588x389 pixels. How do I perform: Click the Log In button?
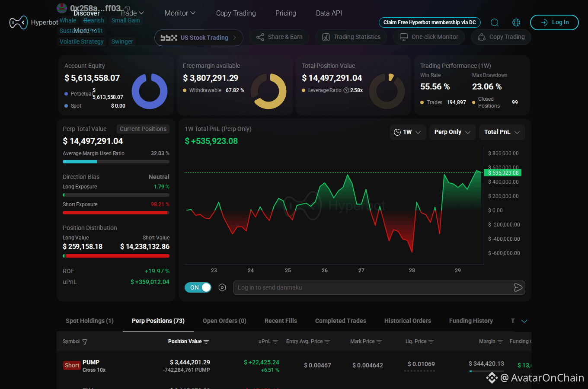tap(554, 22)
